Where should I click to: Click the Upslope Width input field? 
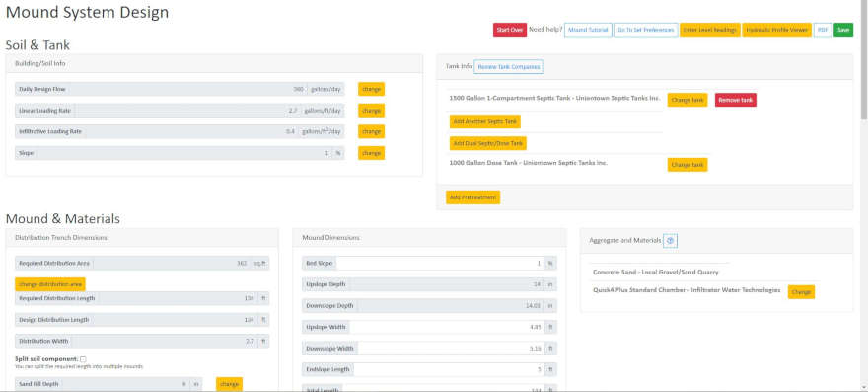pos(447,327)
